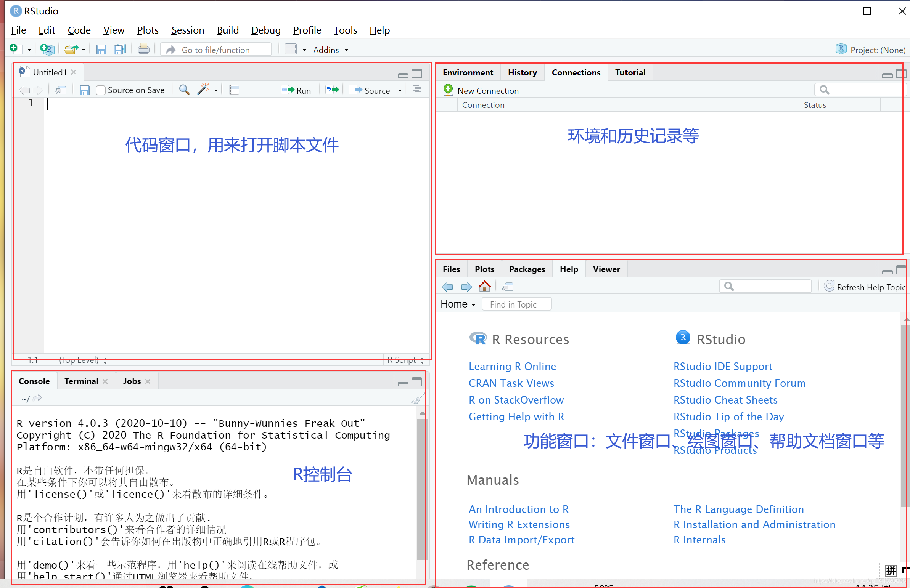The width and height of the screenshot is (910, 588).
Task: Open the File menu
Action: click(x=18, y=30)
